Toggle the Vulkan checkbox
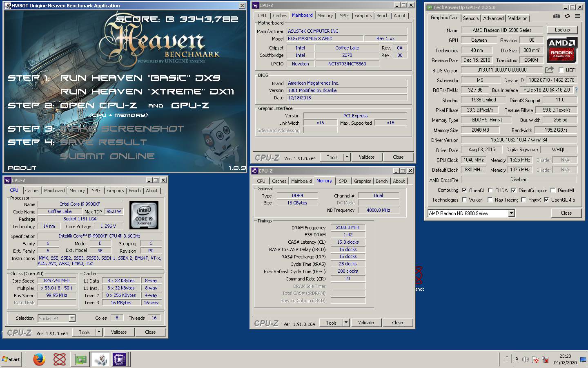 pyautogui.click(x=464, y=200)
